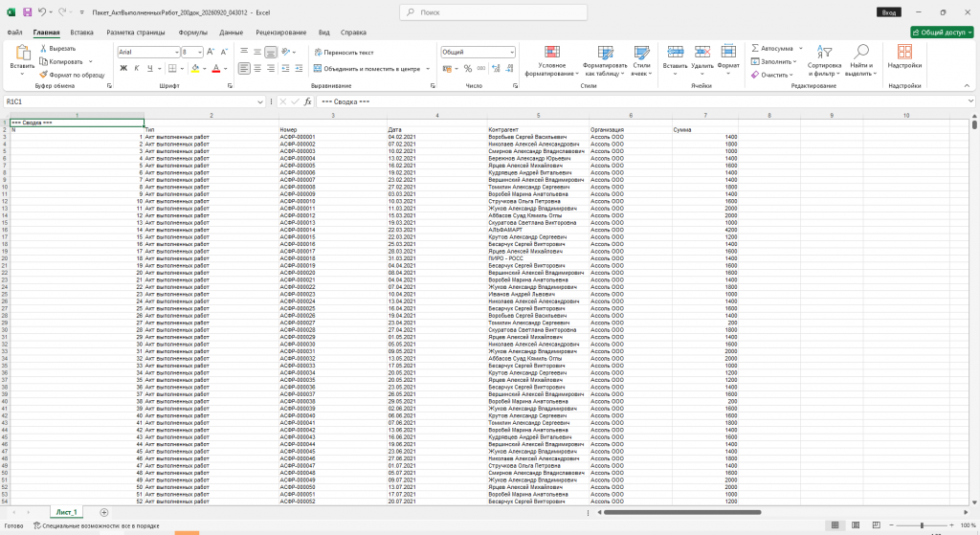Expand the Arial font name dropdown
The height and width of the screenshot is (535, 980).
click(177, 52)
